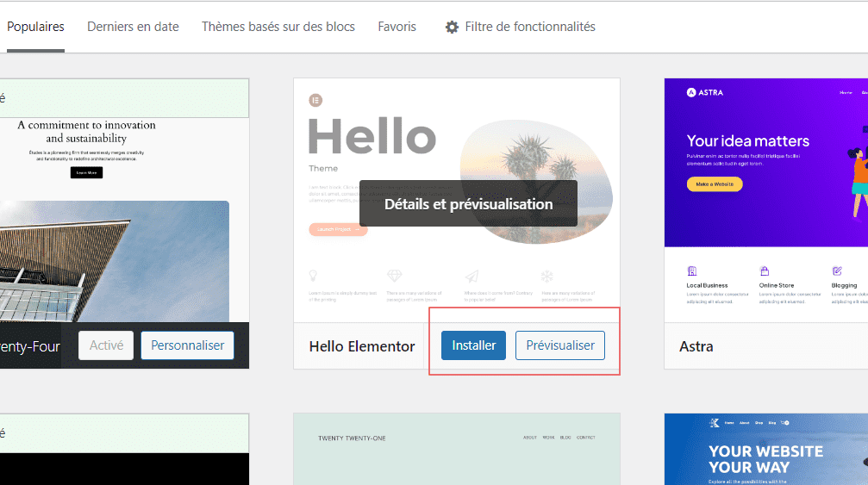Click the Astra theme name

tap(696, 346)
